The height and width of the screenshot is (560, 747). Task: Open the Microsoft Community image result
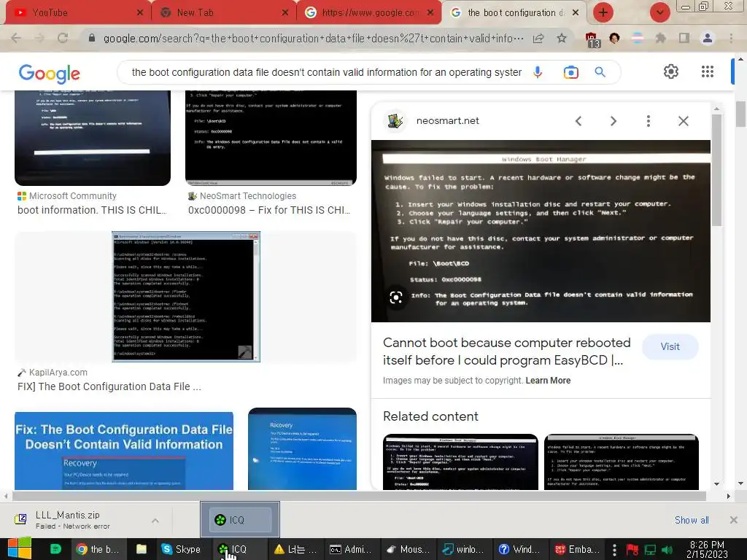[x=93, y=138]
